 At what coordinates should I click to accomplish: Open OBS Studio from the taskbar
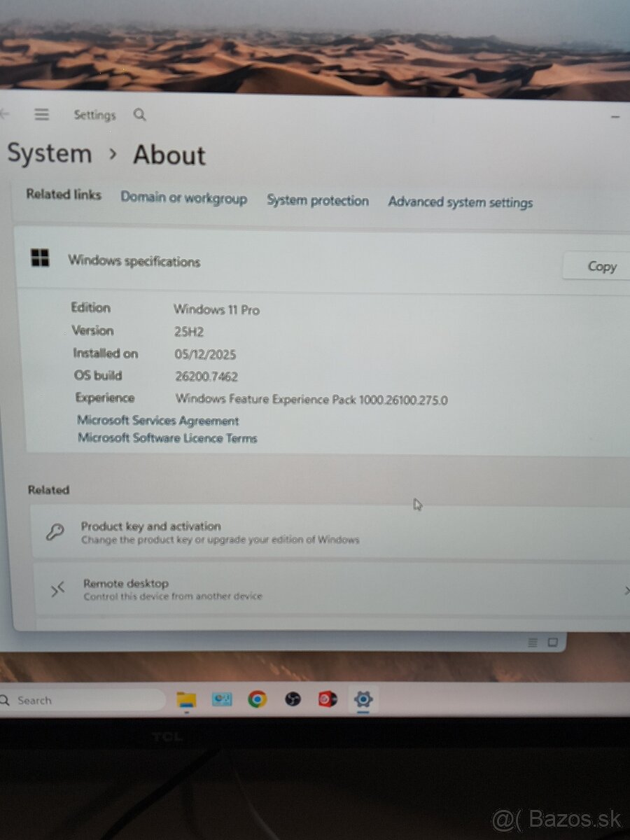[293, 699]
